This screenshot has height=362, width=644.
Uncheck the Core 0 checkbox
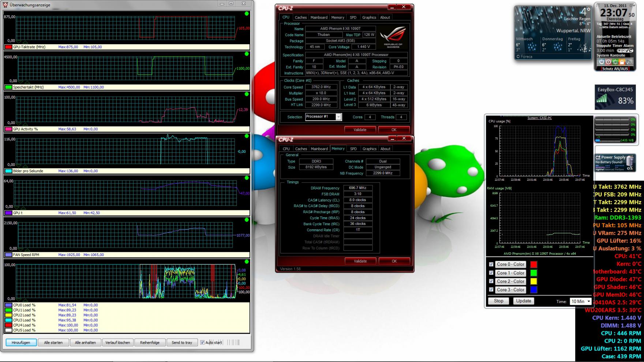(x=491, y=264)
